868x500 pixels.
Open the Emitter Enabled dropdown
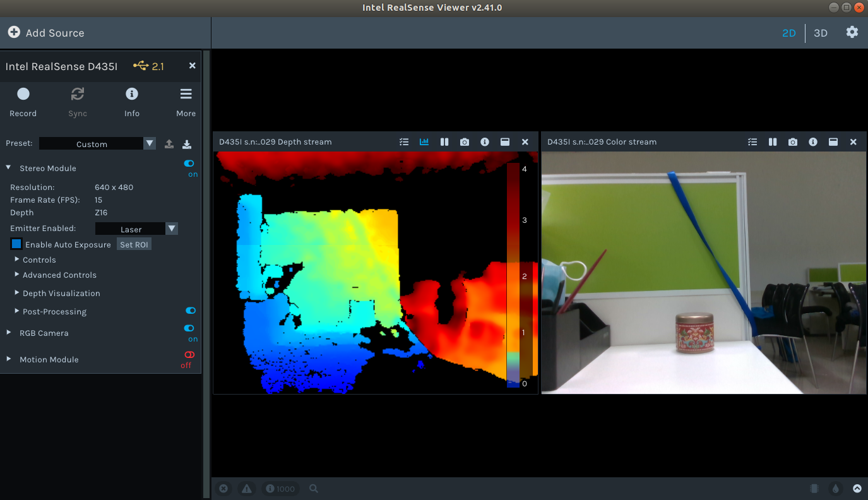point(171,229)
